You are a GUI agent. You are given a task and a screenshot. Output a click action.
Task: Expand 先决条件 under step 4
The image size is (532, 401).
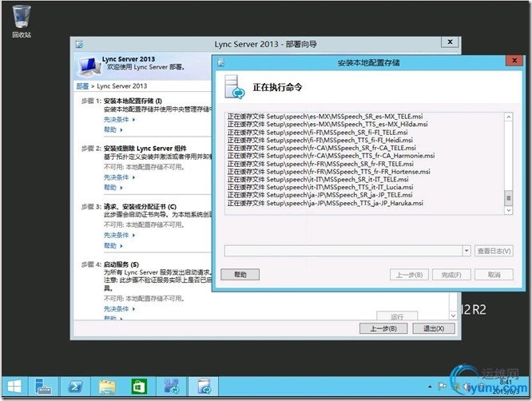(x=120, y=308)
